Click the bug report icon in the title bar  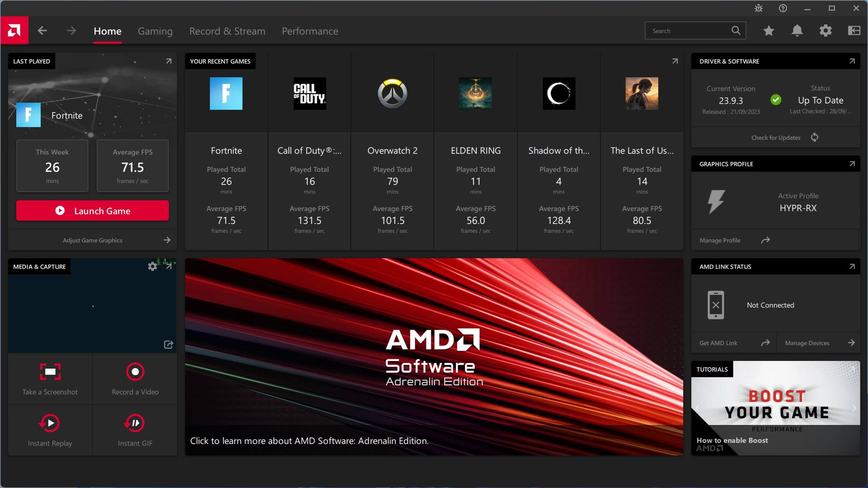coord(759,8)
